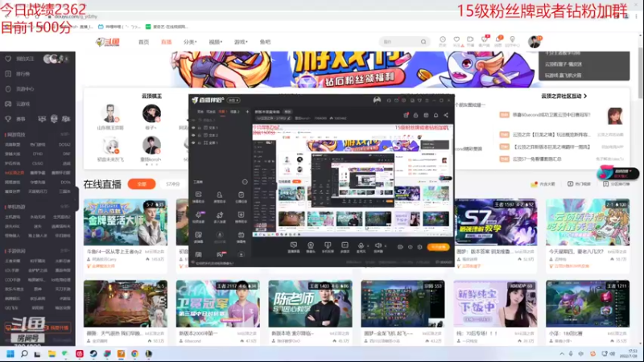This screenshot has height=362, width=644.
Task: Select S7冲分 filter tab in 在线直播
Action: (173, 184)
